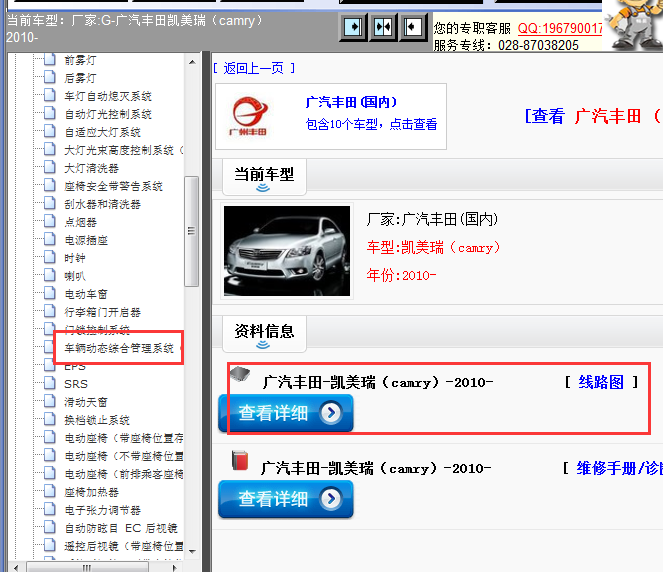Viewport: 663px width, 572px height.
Task: Click the 电源插座 page icon
Action: pyautogui.click(x=50, y=239)
